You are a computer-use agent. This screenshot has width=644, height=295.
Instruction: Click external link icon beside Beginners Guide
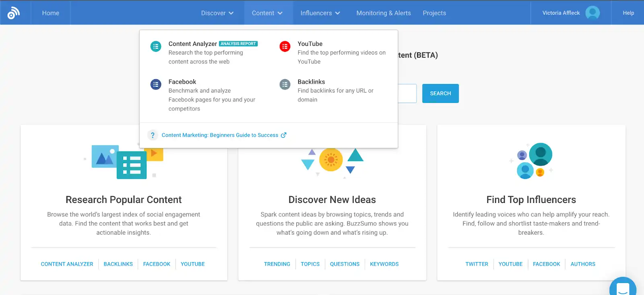point(284,135)
